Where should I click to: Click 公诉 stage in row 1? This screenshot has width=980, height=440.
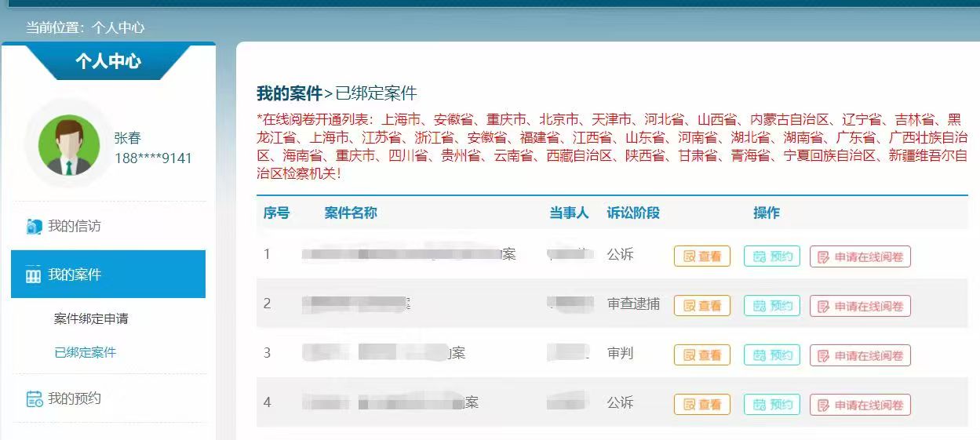(620, 254)
